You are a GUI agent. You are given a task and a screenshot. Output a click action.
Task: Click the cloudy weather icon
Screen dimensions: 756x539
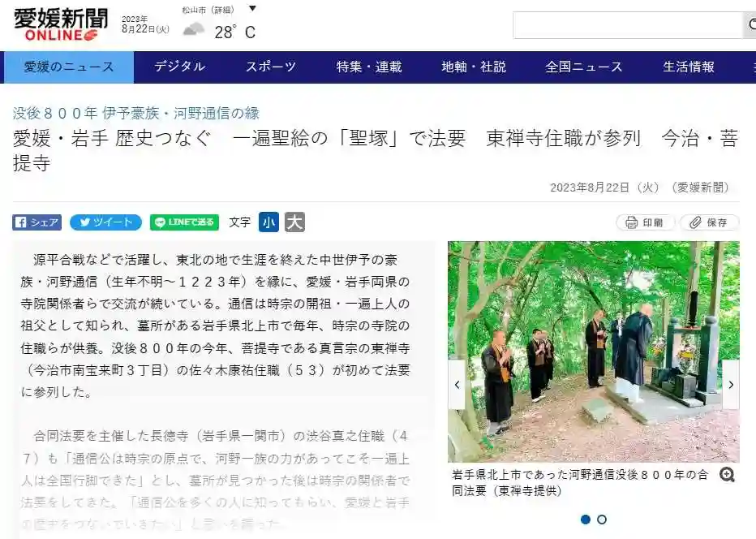pyautogui.click(x=193, y=29)
